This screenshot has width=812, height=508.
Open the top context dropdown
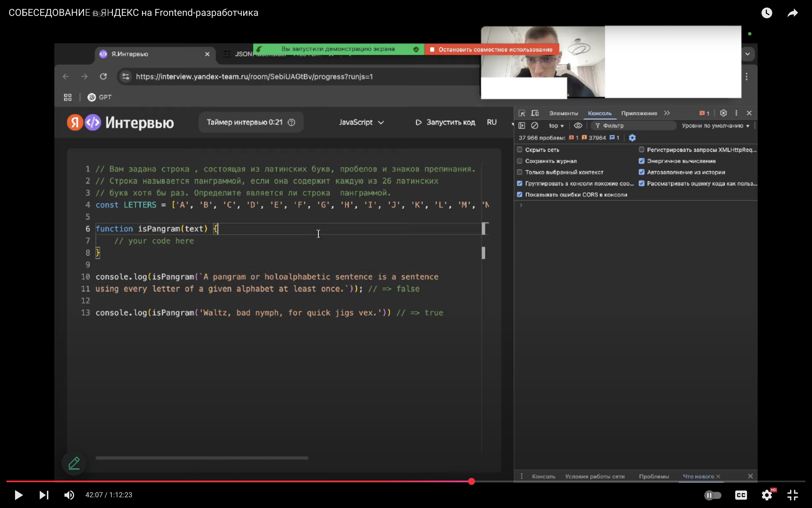pos(556,126)
